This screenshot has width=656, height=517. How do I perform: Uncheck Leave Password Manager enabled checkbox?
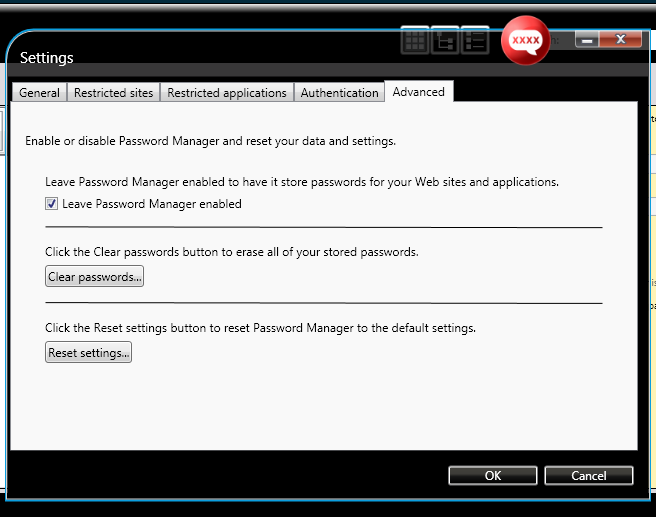(x=52, y=204)
